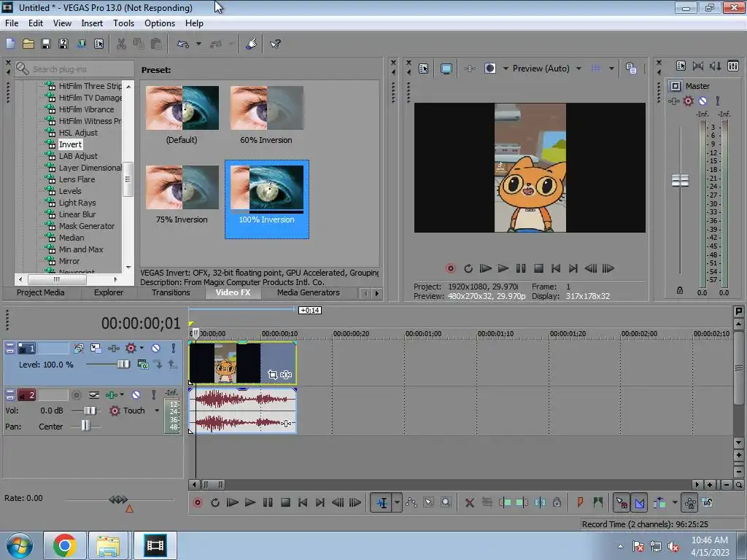747x560 pixels.
Task: Select the HSL Adjust plug-in
Action: pyautogui.click(x=78, y=133)
